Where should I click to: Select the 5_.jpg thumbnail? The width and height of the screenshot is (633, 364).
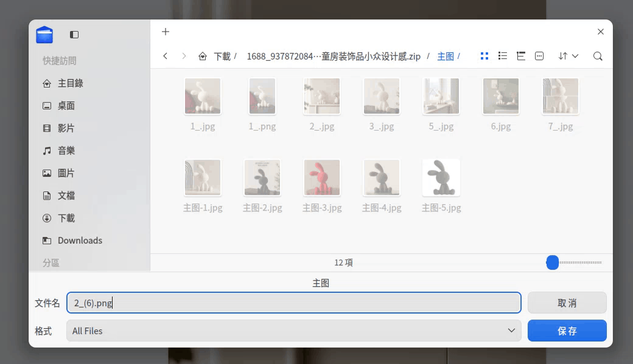(441, 96)
